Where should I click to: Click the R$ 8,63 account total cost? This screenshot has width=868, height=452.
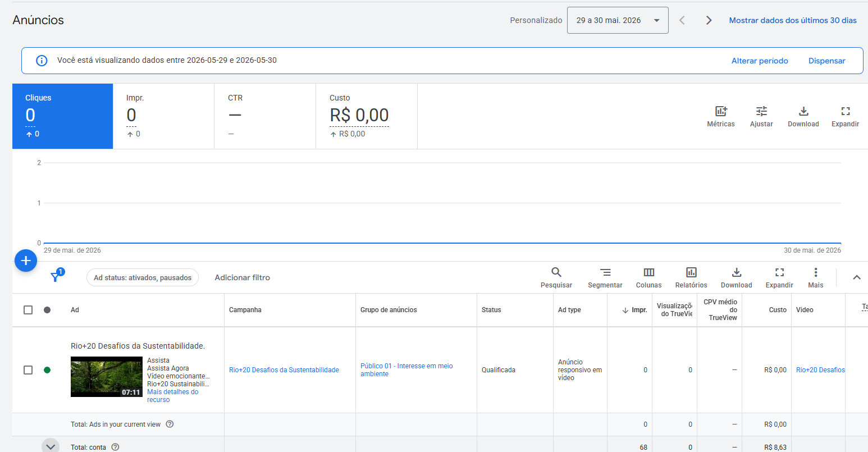point(775,448)
